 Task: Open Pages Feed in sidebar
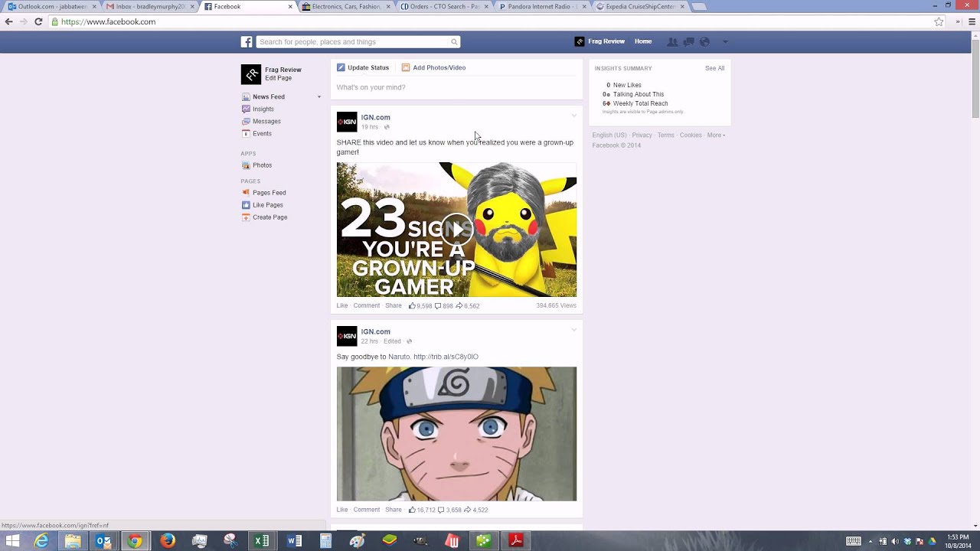click(269, 193)
